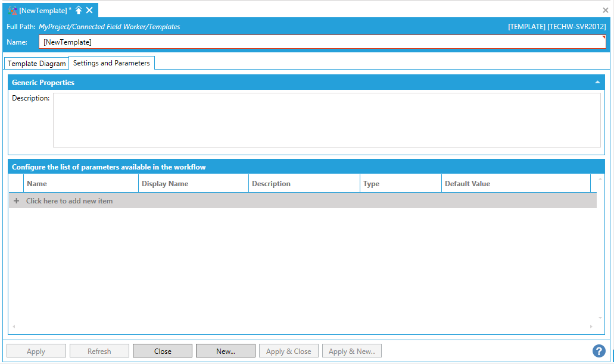Select the Settings and Parameters tab
The image size is (614, 364).
click(111, 63)
